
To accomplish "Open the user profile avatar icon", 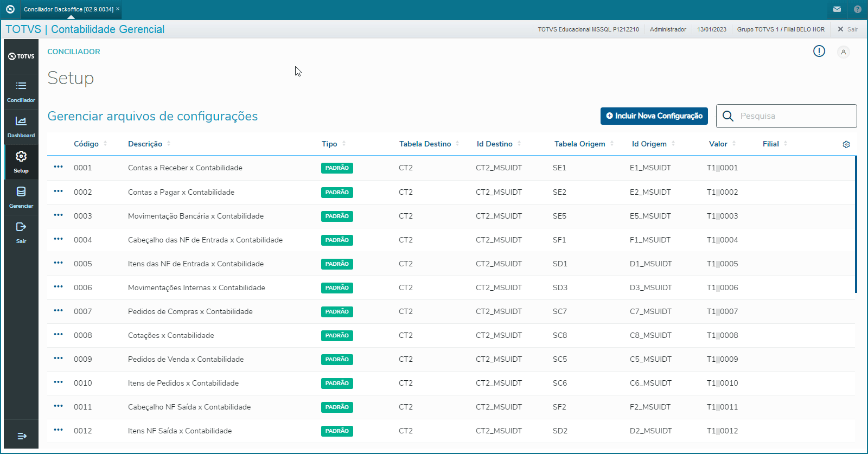I will click(843, 52).
